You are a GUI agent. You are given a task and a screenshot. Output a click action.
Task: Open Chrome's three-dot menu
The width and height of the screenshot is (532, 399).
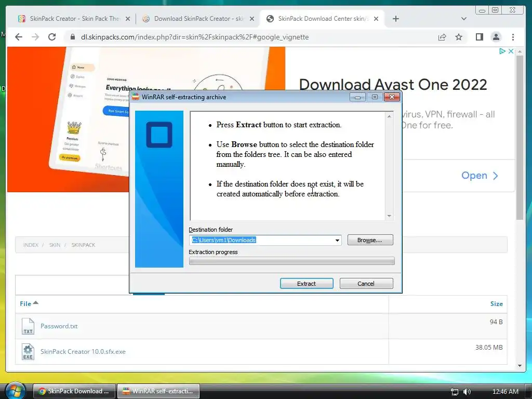click(513, 37)
